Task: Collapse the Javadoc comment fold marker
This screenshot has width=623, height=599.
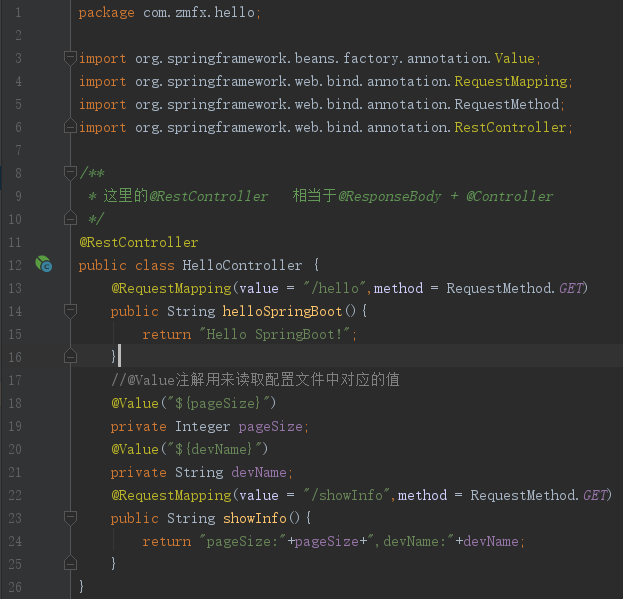Action: 70,173
